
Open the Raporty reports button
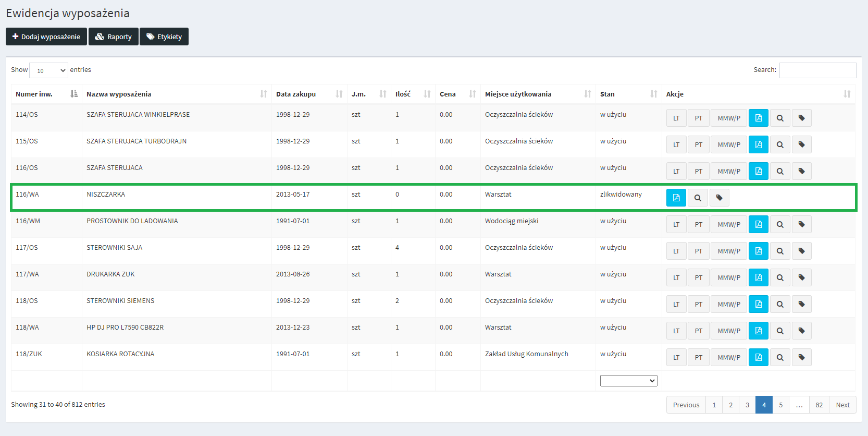[x=114, y=37]
